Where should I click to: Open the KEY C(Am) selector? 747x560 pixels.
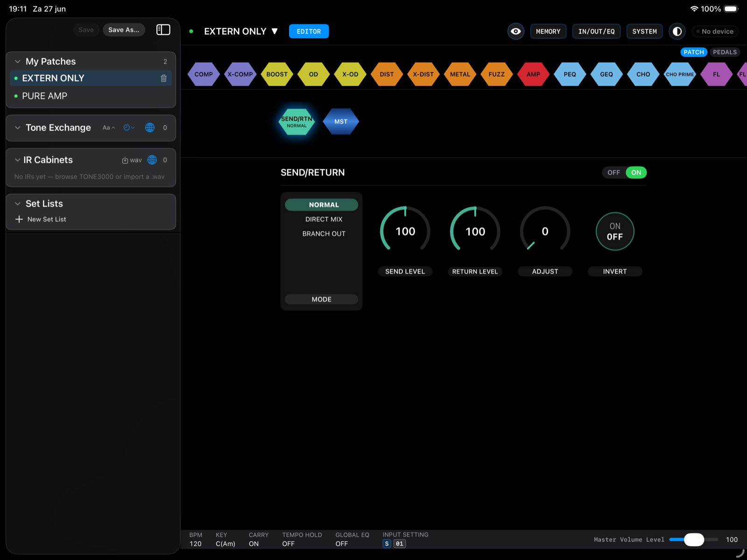225,539
